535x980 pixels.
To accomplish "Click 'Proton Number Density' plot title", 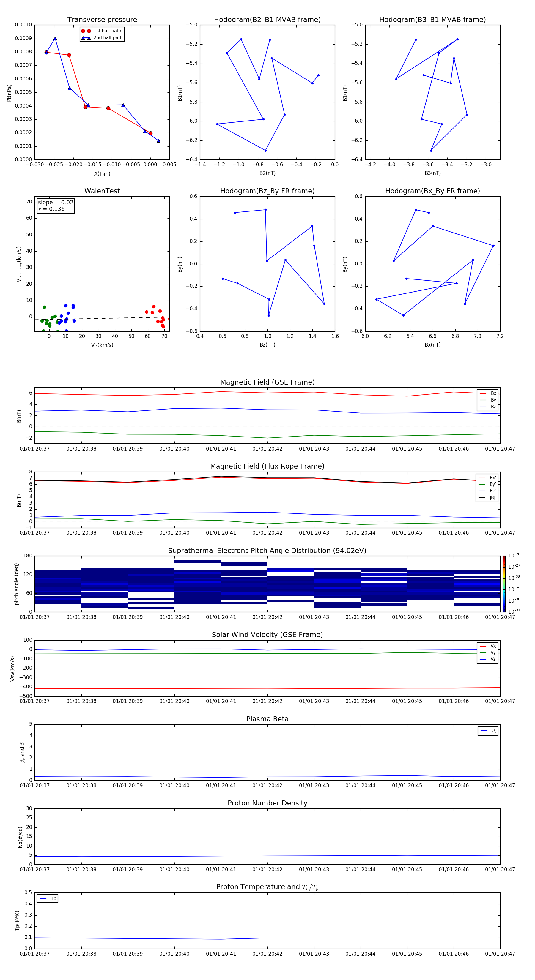I will (x=267, y=803).
